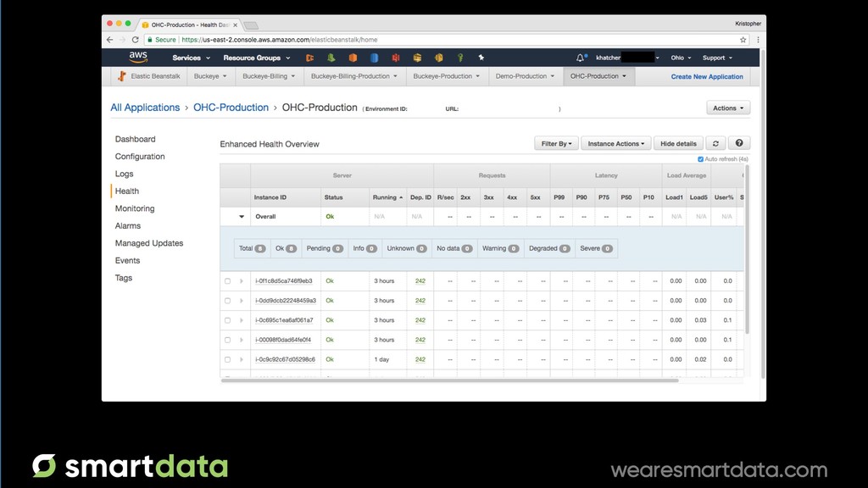Open Tags in the sidebar

124,278
